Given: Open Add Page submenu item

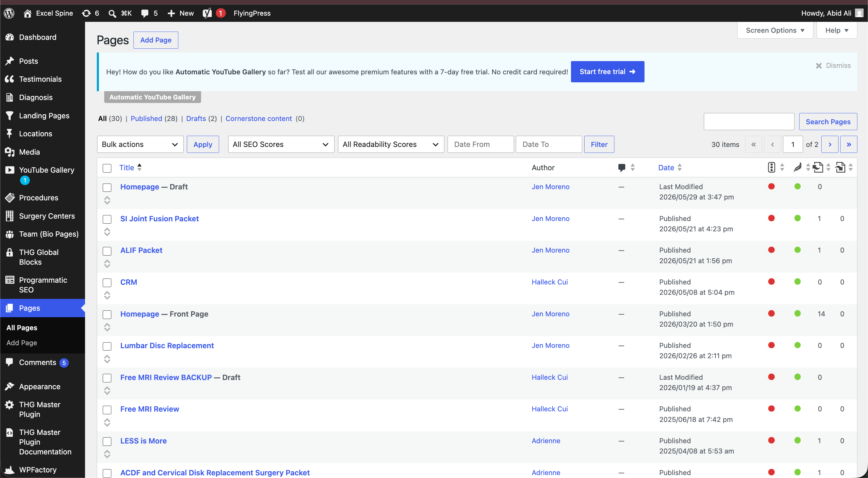Looking at the screenshot, I should coord(22,343).
